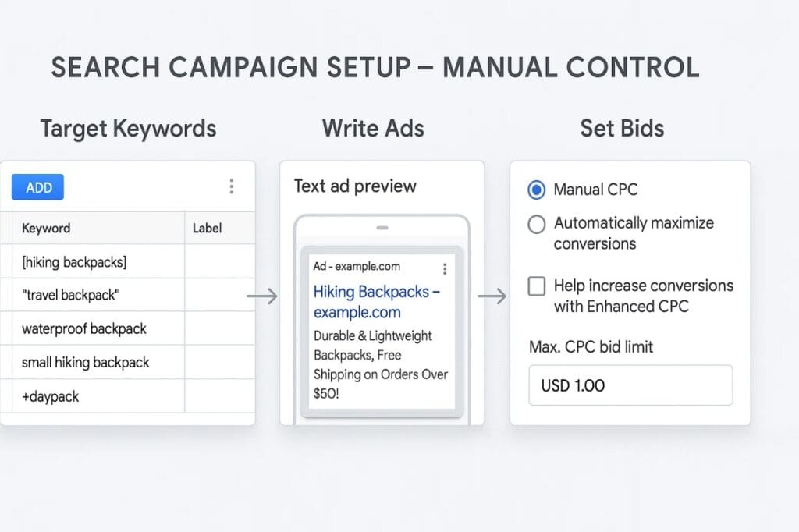The width and height of the screenshot is (799, 532).
Task: Choose Automatically maximize conversions option
Action: pos(537,225)
